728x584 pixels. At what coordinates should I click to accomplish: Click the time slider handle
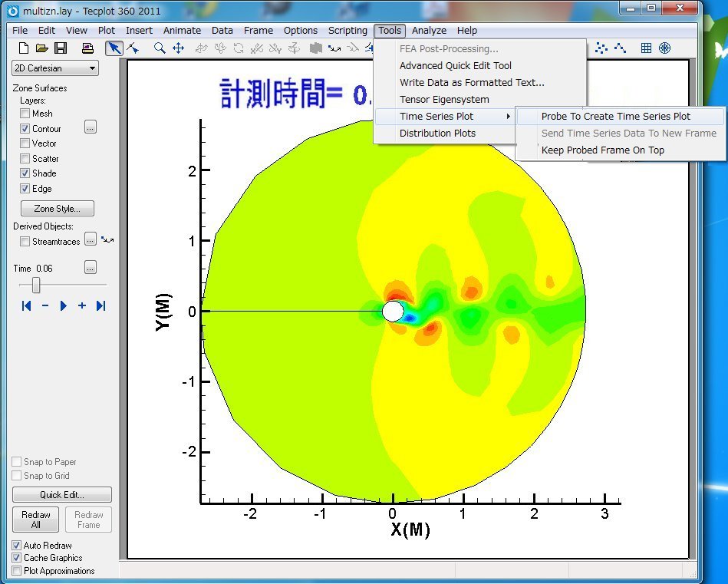36,285
